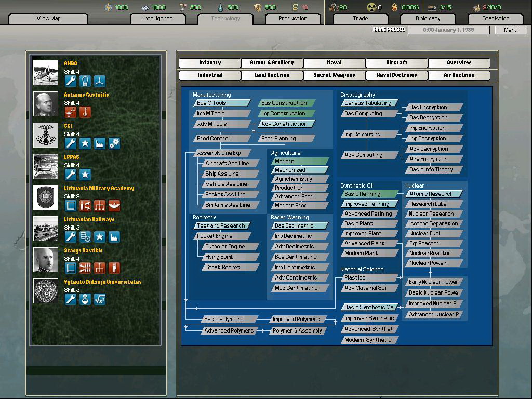
Task: Click the book icon under Lithuania Military Academy
Action: tap(71, 206)
